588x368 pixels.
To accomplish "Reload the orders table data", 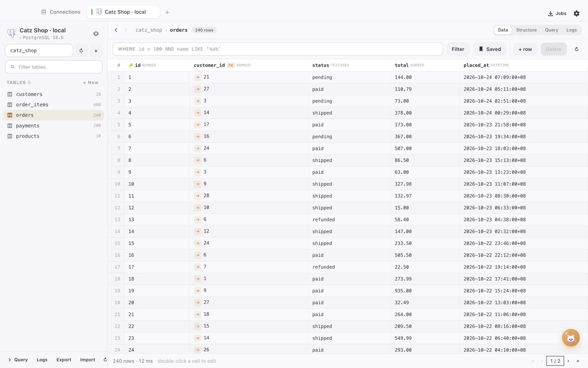I will point(576,49).
